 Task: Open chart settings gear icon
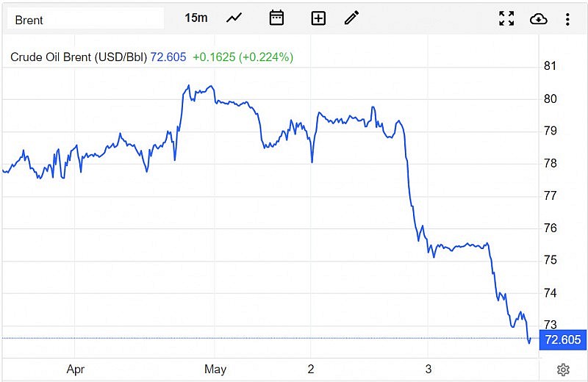coord(563,369)
